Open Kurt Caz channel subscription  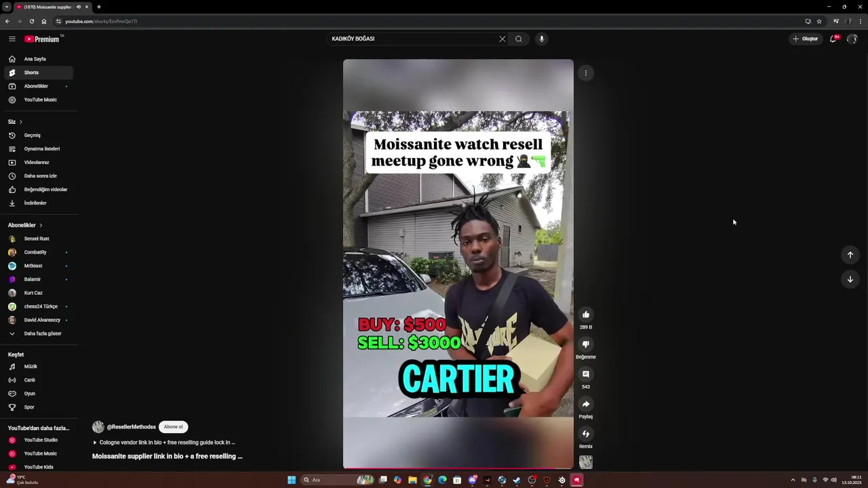[38, 293]
